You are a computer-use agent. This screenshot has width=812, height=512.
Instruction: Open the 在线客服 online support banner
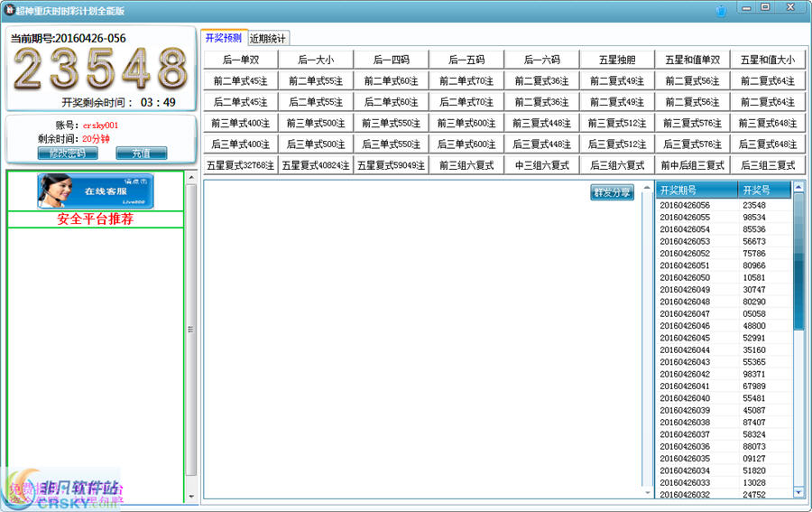click(x=96, y=191)
